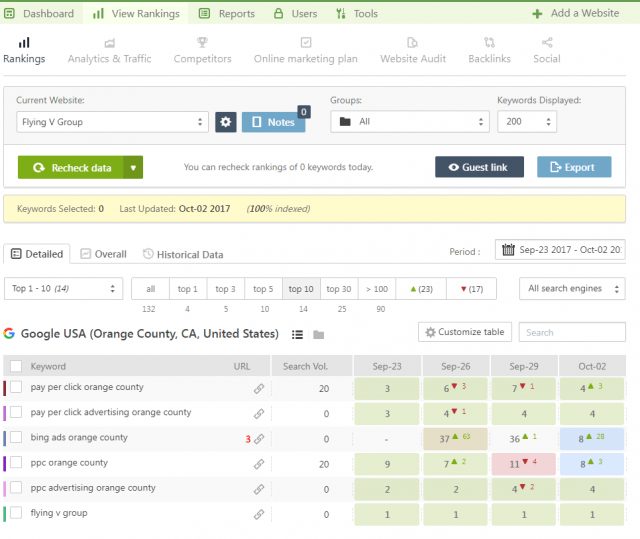
Task: Open URL link icon for 'pay per click orange county'
Action: tap(259, 389)
